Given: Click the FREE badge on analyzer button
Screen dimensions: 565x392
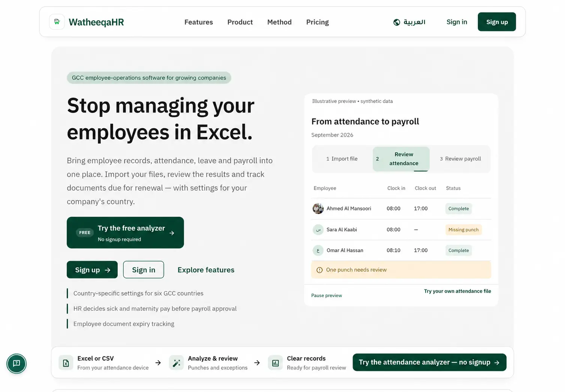Looking at the screenshot, I should point(85,233).
